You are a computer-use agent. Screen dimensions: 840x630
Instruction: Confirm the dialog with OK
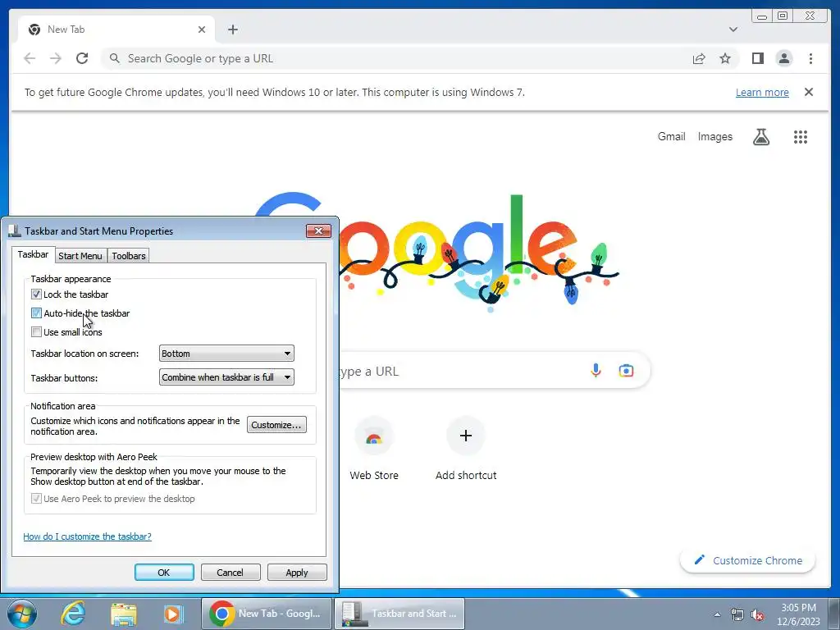pyautogui.click(x=164, y=572)
